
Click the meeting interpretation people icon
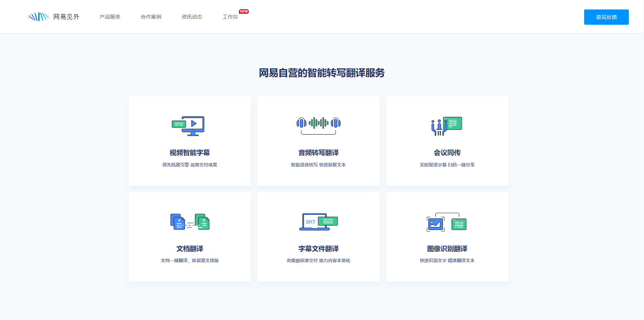click(446, 126)
